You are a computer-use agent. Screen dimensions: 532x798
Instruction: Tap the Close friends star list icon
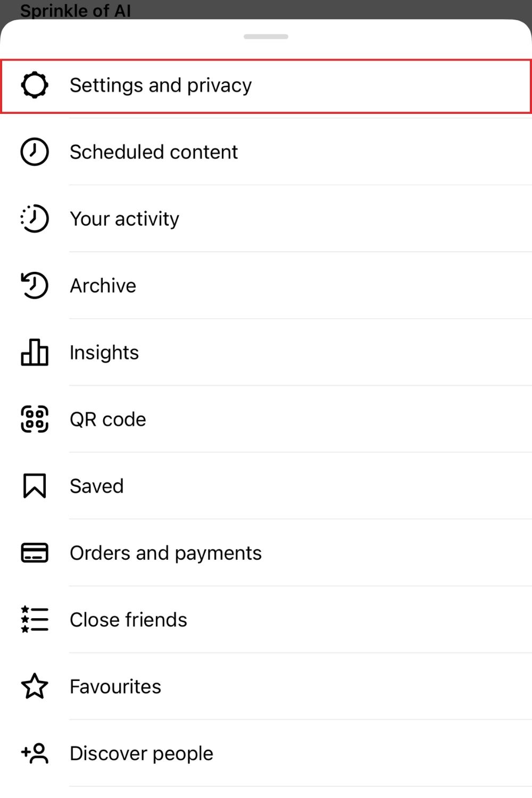tap(35, 620)
